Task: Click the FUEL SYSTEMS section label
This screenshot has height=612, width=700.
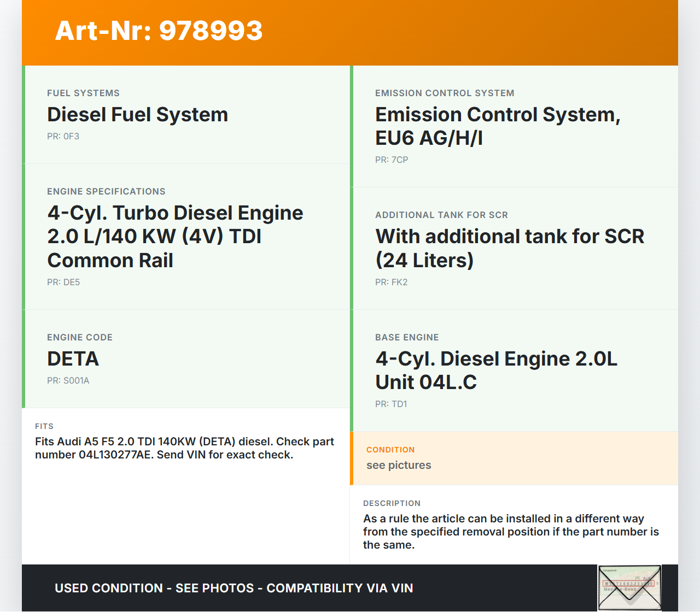Action: [83, 93]
